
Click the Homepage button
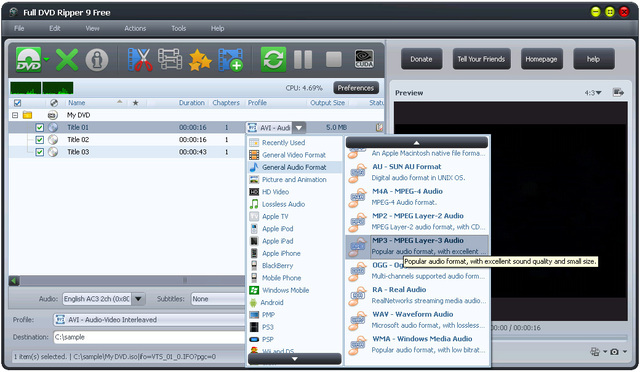click(541, 59)
